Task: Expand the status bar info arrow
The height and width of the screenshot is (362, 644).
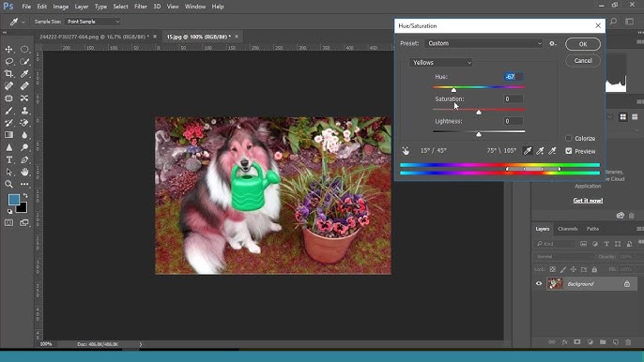Action: pyautogui.click(x=141, y=344)
